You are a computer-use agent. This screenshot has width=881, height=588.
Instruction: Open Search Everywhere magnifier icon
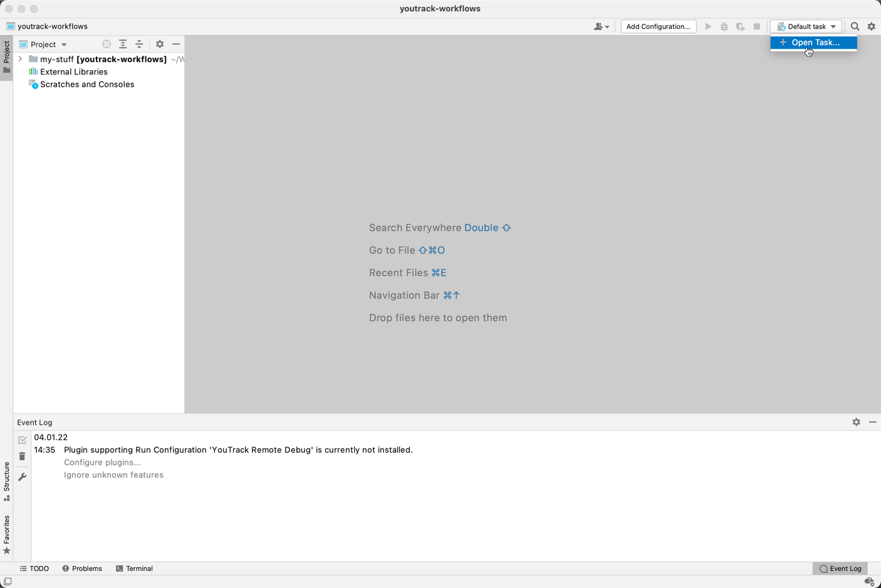[x=855, y=26]
